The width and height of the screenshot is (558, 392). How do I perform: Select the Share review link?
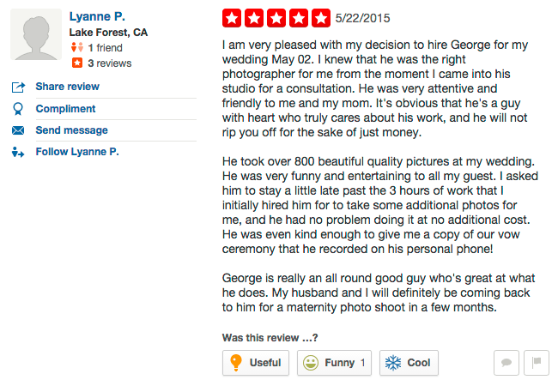[67, 87]
